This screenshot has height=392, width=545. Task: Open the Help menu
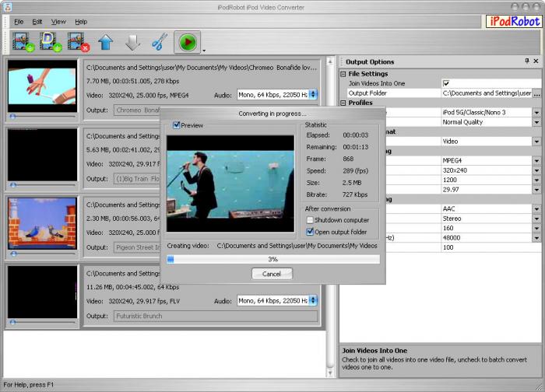tap(81, 22)
